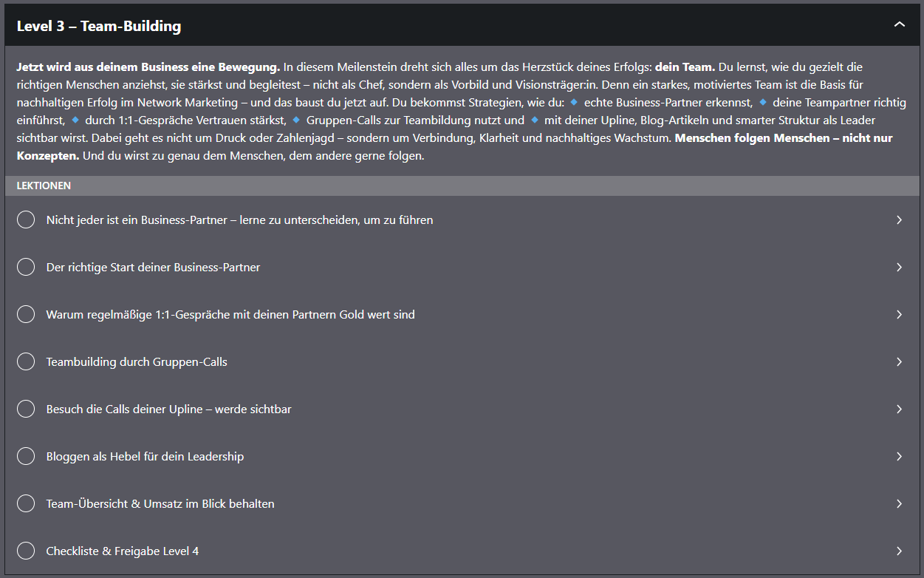
Task: Open arrow on 'Besuch die Calls deiner Upline'
Action: point(899,409)
